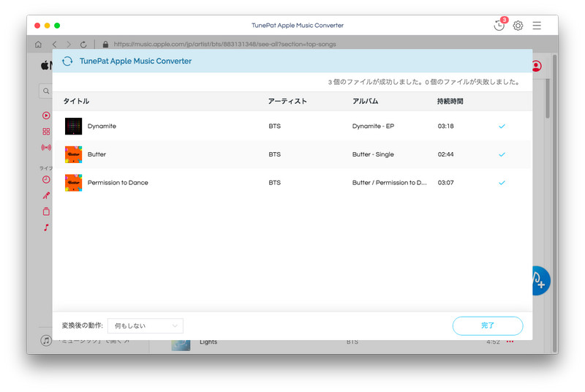Open more options dots for Lights
Viewport: 585px width, 392px height.
pos(510,342)
